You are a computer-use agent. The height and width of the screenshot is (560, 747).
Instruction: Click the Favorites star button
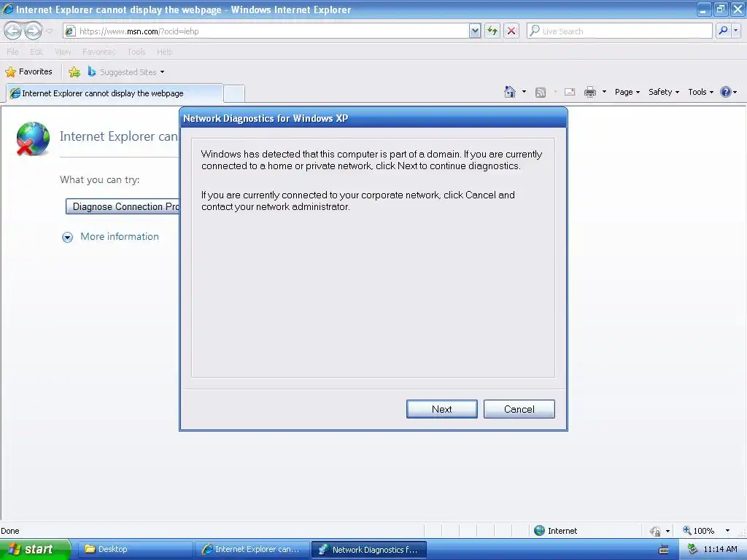click(x=28, y=72)
